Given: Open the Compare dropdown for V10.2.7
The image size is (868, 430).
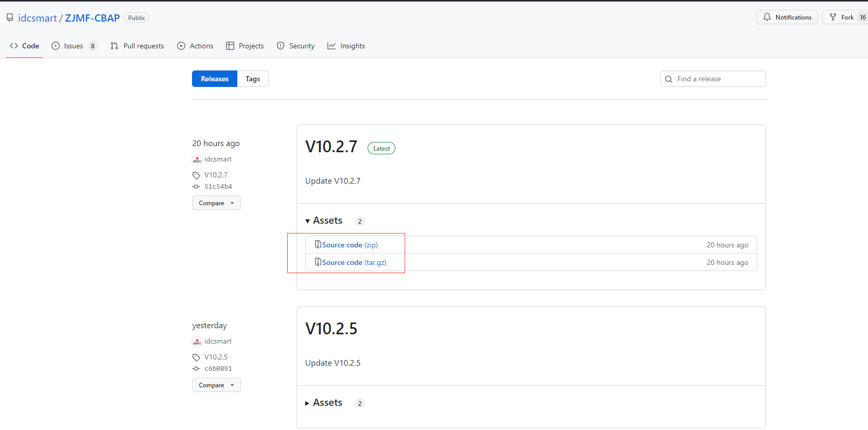Looking at the screenshot, I should 216,203.
